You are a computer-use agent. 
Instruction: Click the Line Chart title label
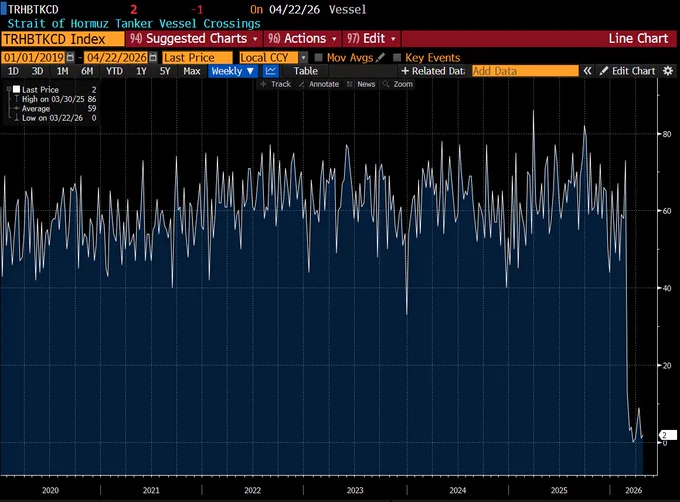click(638, 39)
